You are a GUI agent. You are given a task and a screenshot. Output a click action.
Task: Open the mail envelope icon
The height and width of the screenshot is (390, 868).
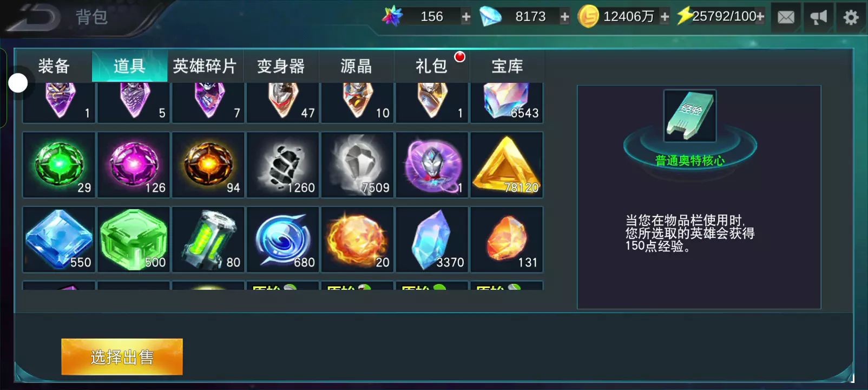tap(786, 17)
